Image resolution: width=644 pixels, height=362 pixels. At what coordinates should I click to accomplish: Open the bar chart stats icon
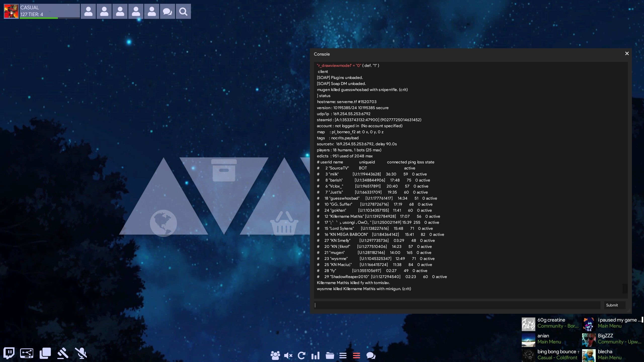315,355
